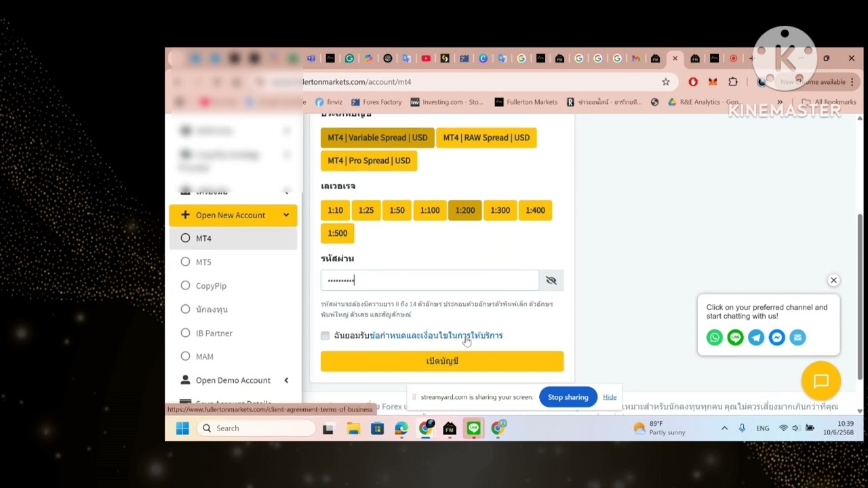Select leverage 1:25
The height and width of the screenshot is (488, 868).
[x=366, y=210]
